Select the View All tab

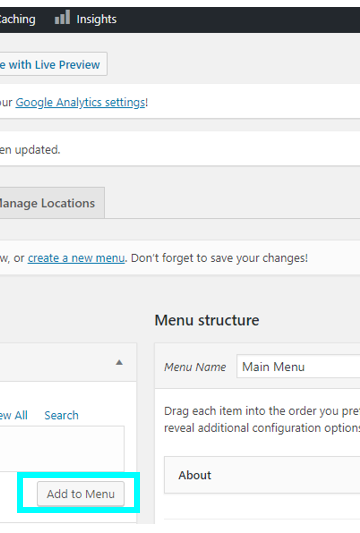[14, 415]
